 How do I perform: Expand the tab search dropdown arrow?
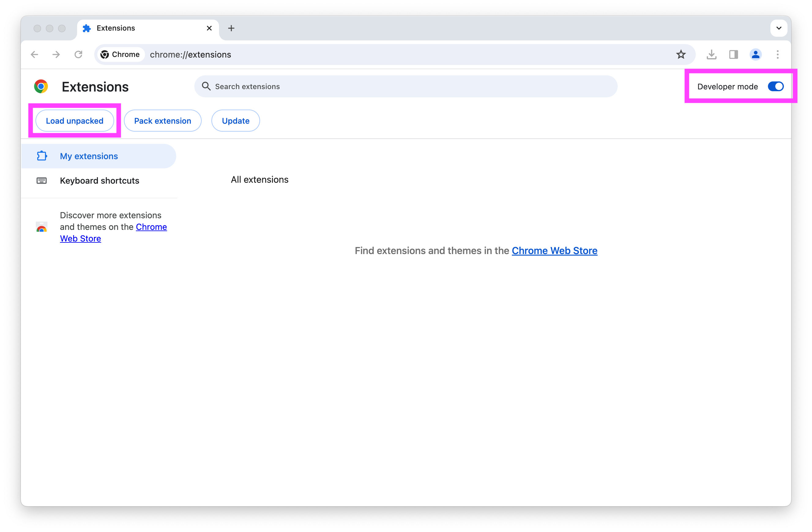(x=779, y=28)
